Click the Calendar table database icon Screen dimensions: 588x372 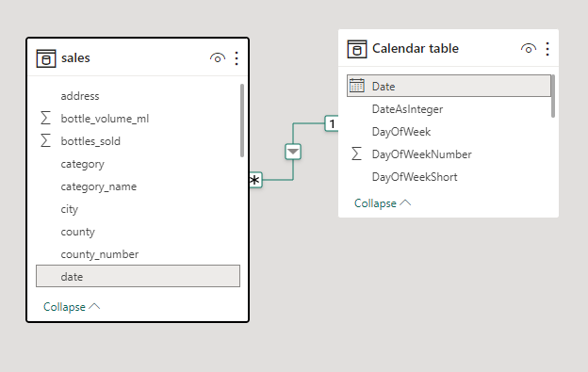(x=357, y=49)
